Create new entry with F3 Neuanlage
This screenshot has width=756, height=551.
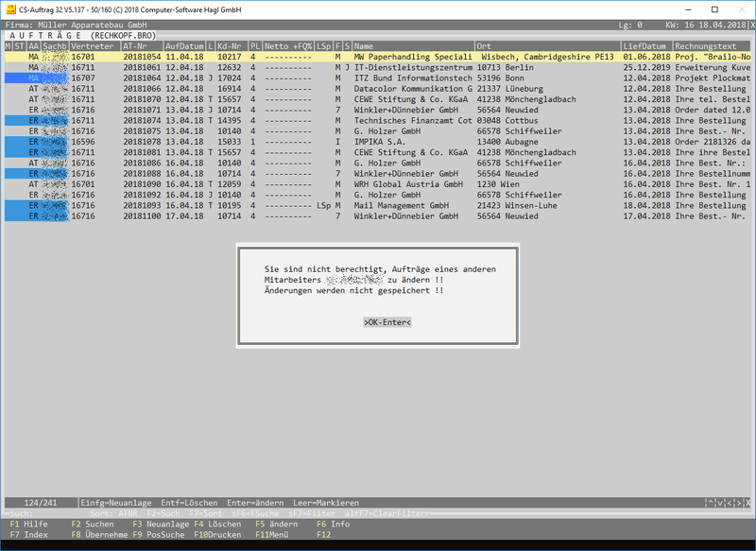(x=161, y=524)
